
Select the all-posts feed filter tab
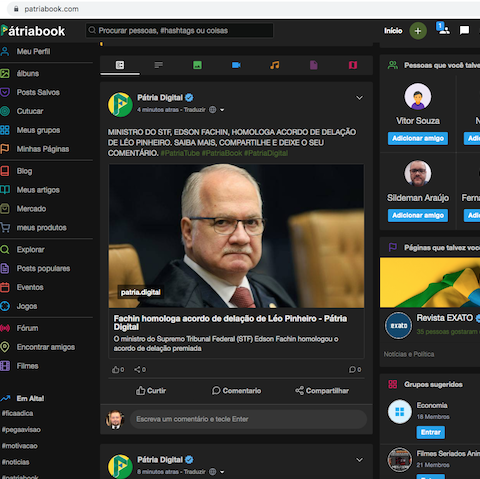click(120, 65)
